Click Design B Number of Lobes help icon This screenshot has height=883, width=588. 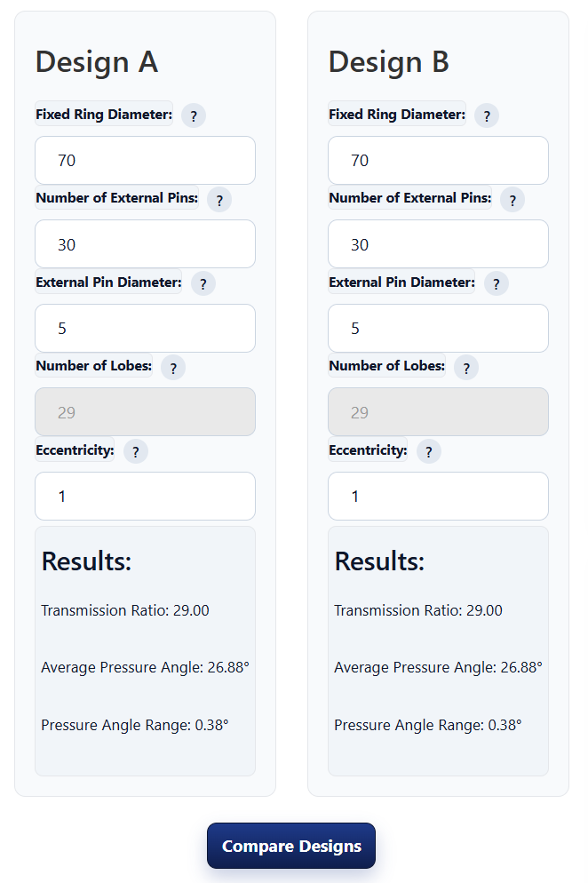(465, 368)
